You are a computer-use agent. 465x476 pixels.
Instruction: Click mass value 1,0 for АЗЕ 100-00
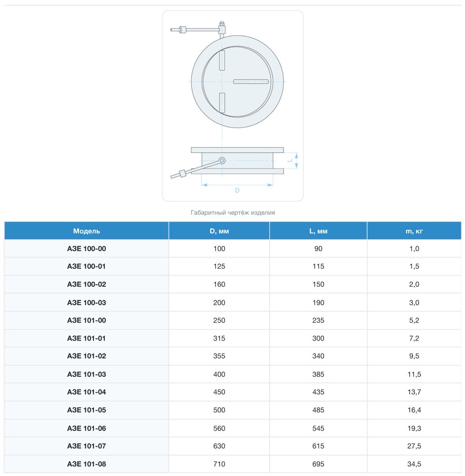click(414, 249)
